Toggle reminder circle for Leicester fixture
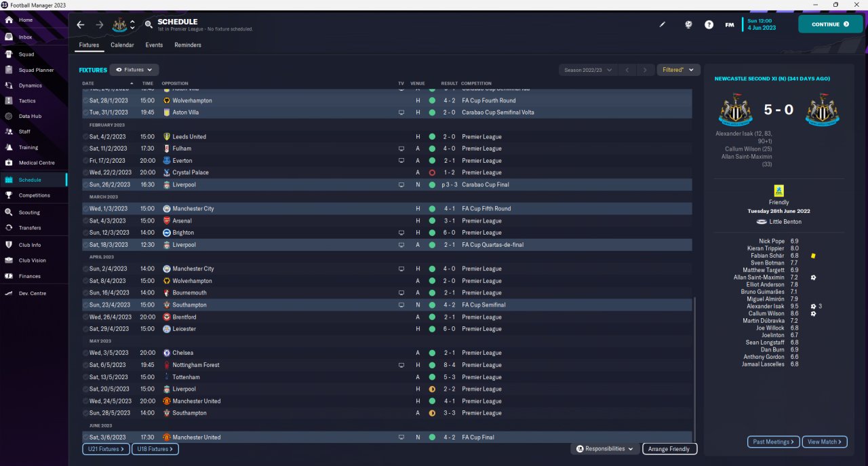868x466 pixels. [85, 329]
